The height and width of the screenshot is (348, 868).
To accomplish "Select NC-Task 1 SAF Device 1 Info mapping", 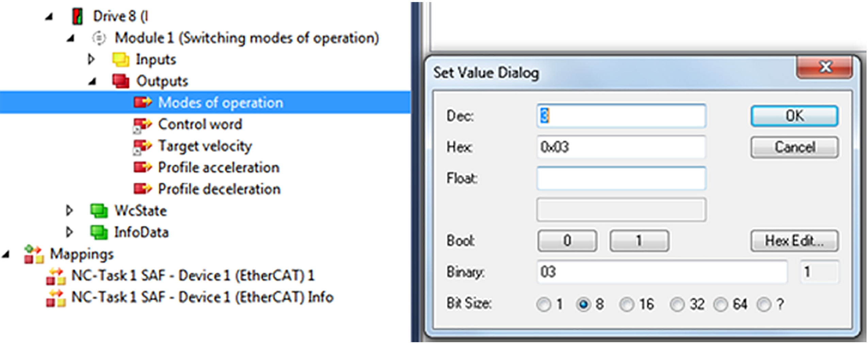I will pos(202,297).
